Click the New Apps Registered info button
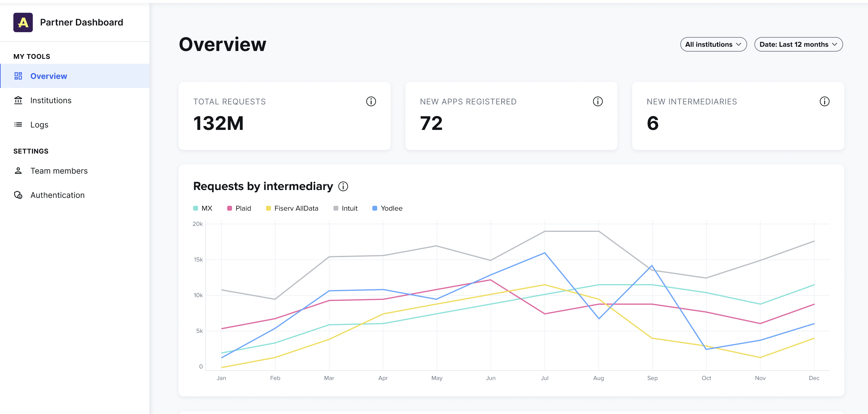This screenshot has width=868, height=414. [597, 101]
